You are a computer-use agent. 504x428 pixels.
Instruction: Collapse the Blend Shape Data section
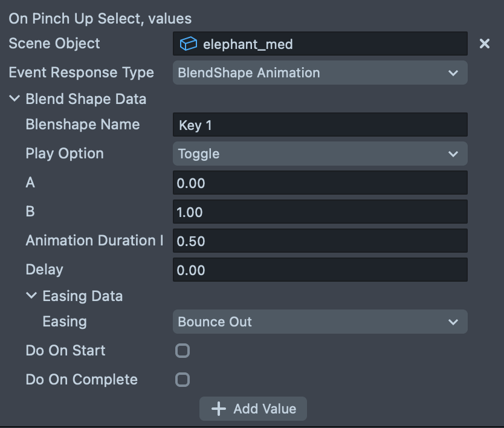pyautogui.click(x=15, y=99)
